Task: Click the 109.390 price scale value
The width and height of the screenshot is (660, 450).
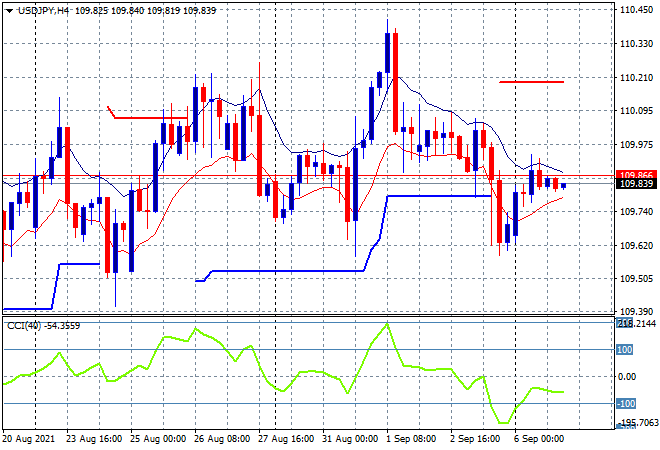Action: point(636,312)
